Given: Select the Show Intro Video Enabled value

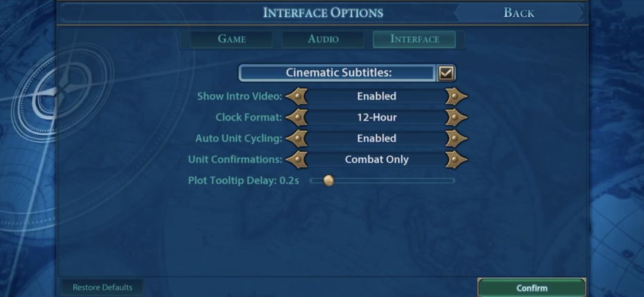Looking at the screenshot, I should 376,96.
